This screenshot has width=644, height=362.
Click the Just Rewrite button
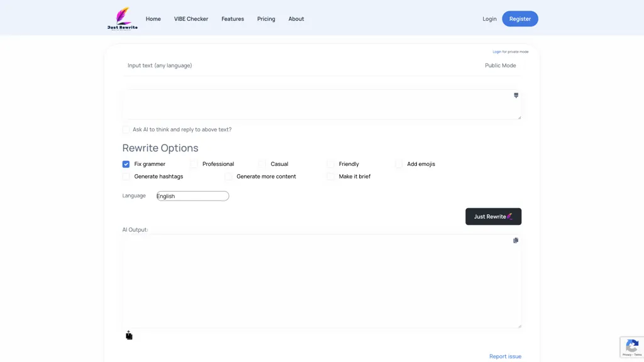click(x=493, y=217)
